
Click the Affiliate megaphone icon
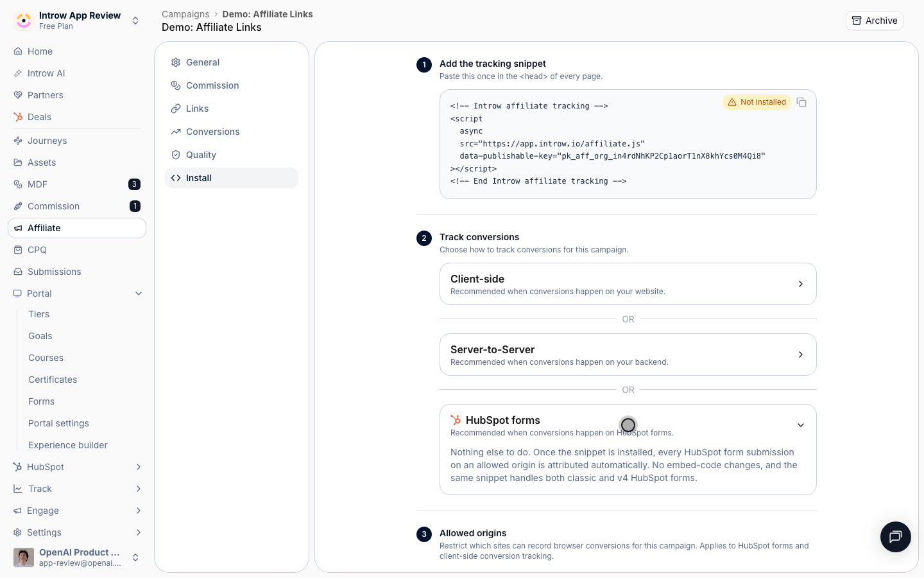click(18, 228)
